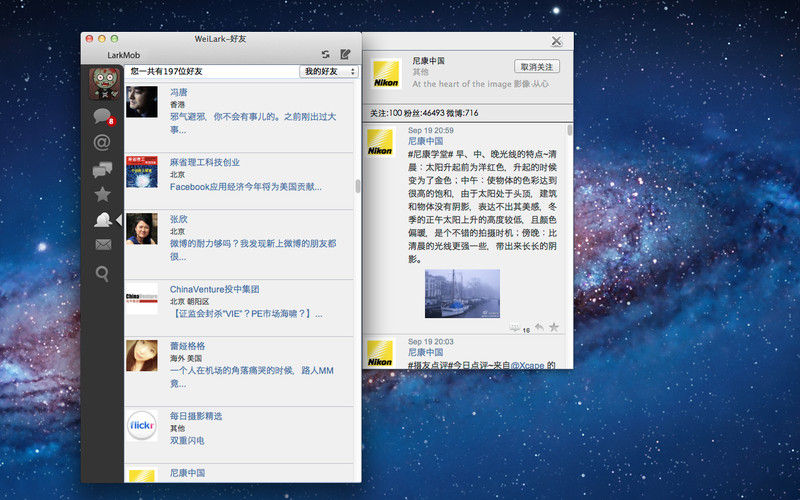This screenshot has height=500, width=800.
Task: Click LarkMob account name in toolbar
Action: pyautogui.click(x=123, y=55)
